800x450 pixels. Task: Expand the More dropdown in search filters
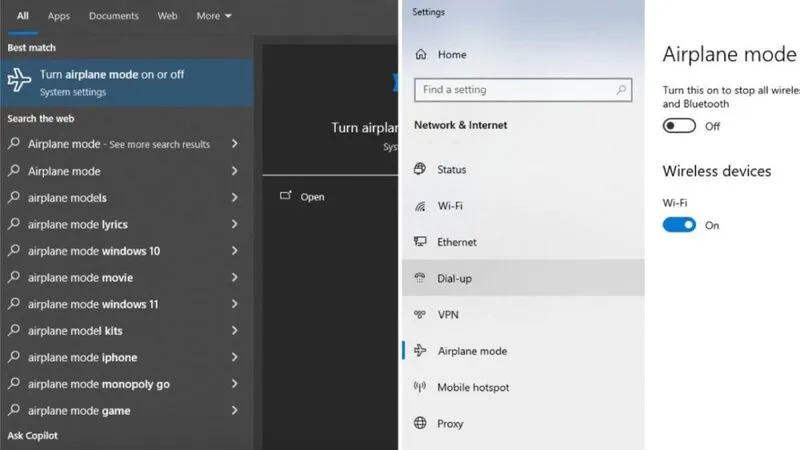click(x=214, y=16)
